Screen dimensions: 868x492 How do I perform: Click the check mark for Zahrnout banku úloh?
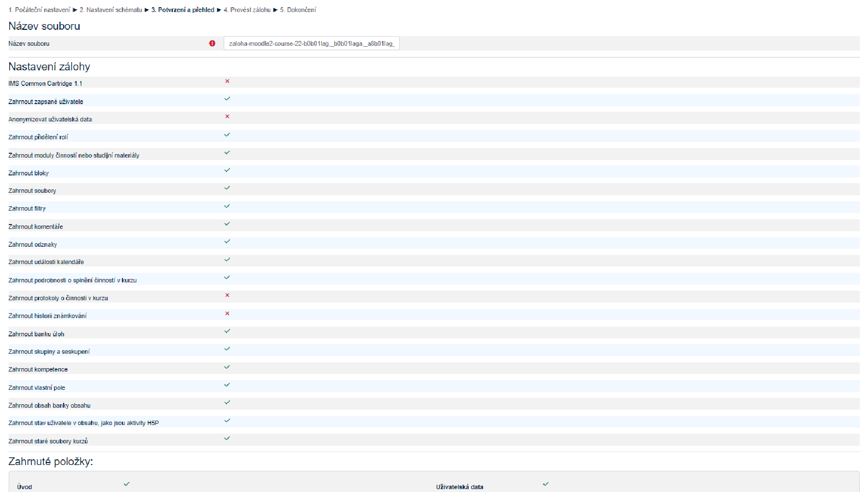coord(227,331)
